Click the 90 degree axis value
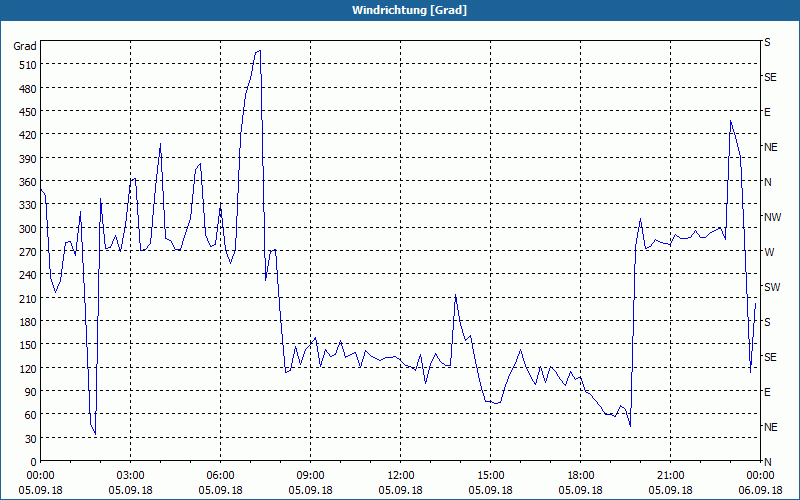This screenshot has height=500, width=800. tap(30, 392)
